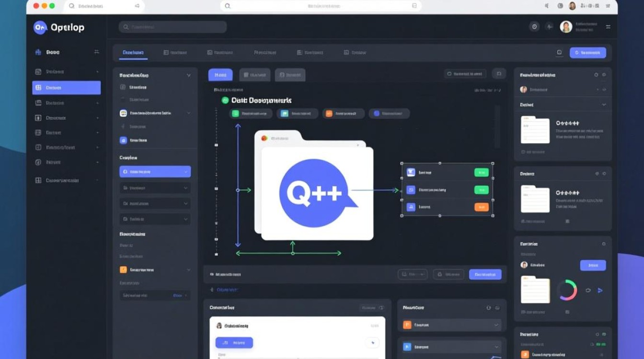This screenshot has height=359, width=644.
Task: Select the first underlined tab in the tab bar
Action: pyautogui.click(x=133, y=53)
